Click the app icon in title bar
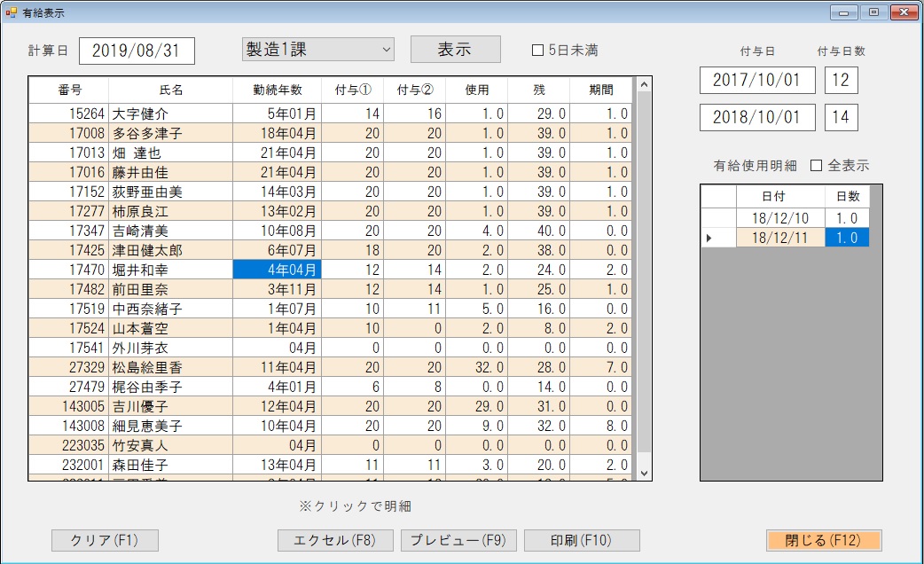This screenshot has height=564, width=924. point(12,12)
